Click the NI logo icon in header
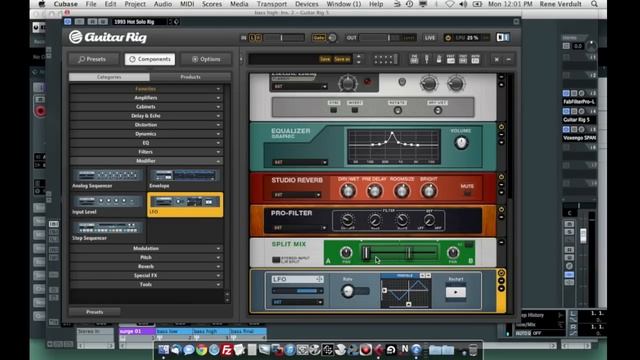Viewport: 640px width, 360px height. click(503, 38)
